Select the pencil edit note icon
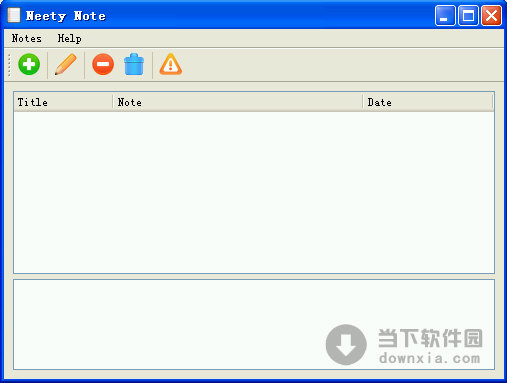The width and height of the screenshot is (507, 383). 66,64
